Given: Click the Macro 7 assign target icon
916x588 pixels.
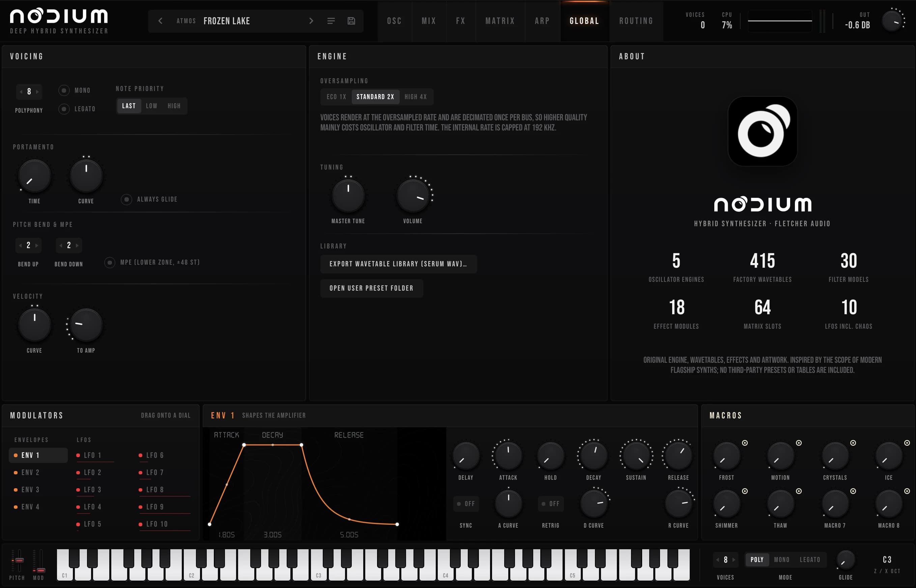Looking at the screenshot, I should point(853,491).
